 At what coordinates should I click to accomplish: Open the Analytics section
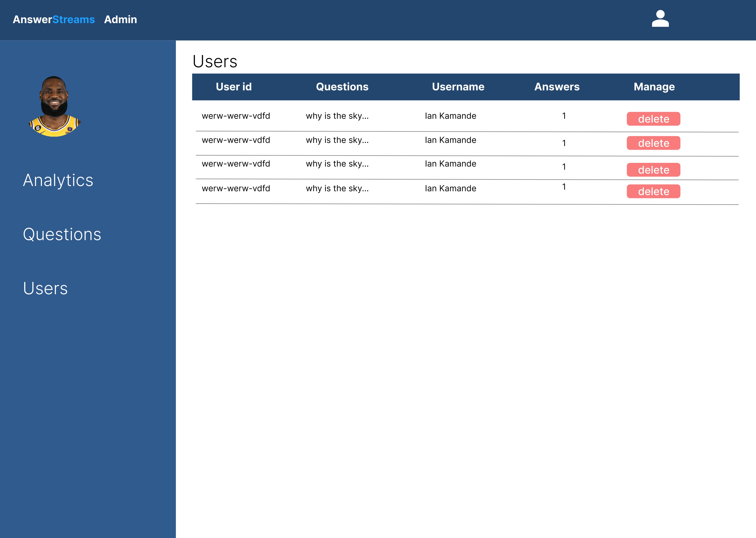pos(58,181)
